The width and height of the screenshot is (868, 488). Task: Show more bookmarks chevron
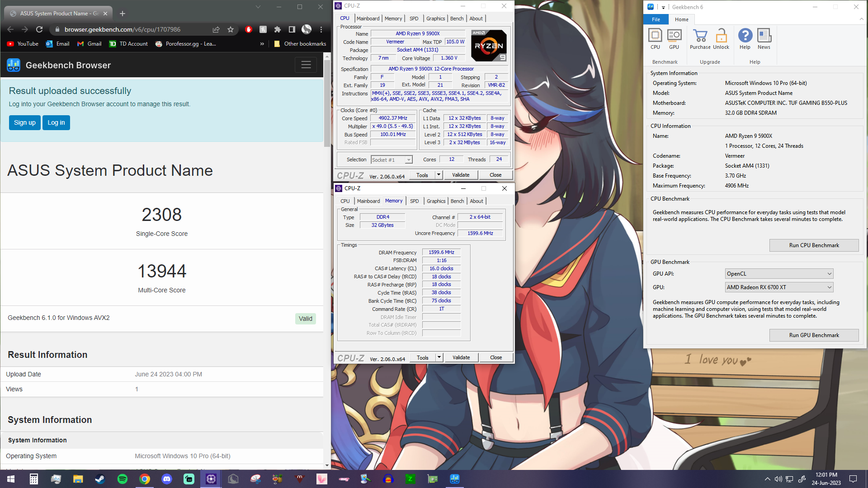(262, 44)
